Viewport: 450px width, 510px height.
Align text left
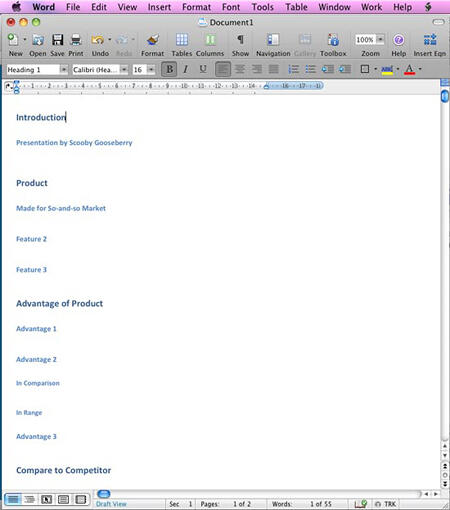pyautogui.click(x=223, y=69)
